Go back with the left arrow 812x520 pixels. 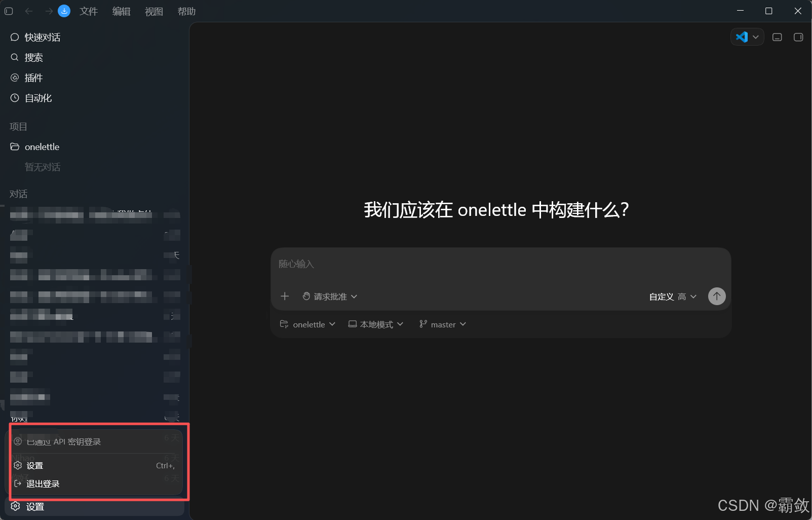pyautogui.click(x=29, y=11)
